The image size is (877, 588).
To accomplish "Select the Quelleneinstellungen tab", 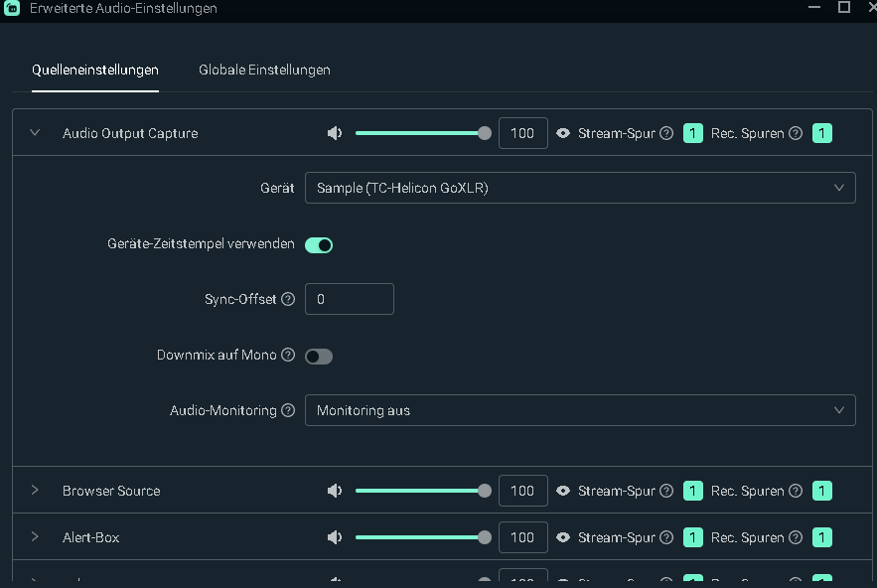I will (x=95, y=71).
